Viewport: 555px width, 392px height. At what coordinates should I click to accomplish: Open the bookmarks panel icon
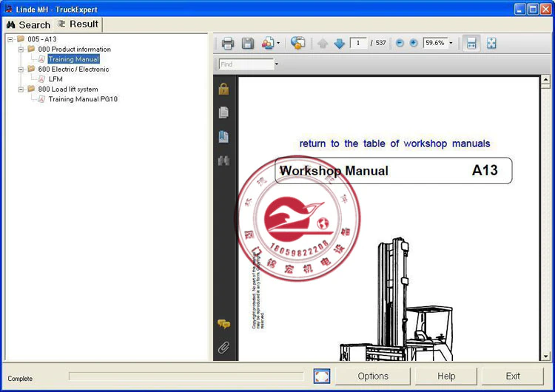(x=223, y=137)
